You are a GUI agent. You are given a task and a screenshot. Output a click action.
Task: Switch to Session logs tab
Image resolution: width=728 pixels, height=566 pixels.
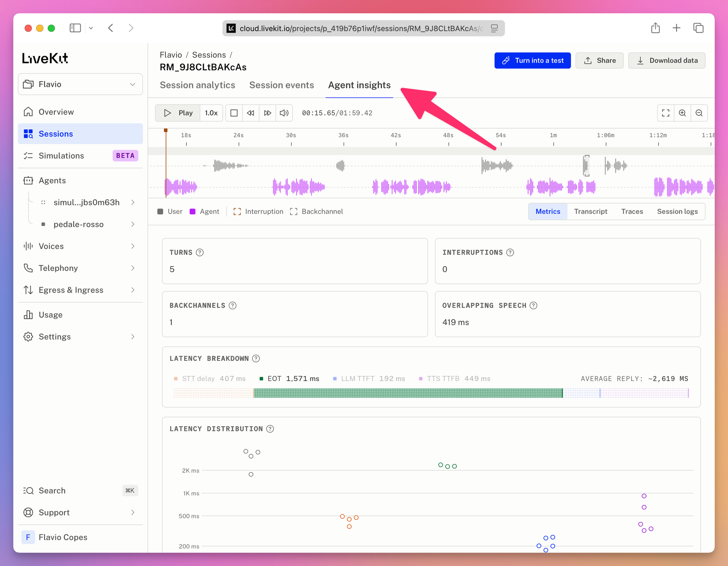pyautogui.click(x=677, y=211)
